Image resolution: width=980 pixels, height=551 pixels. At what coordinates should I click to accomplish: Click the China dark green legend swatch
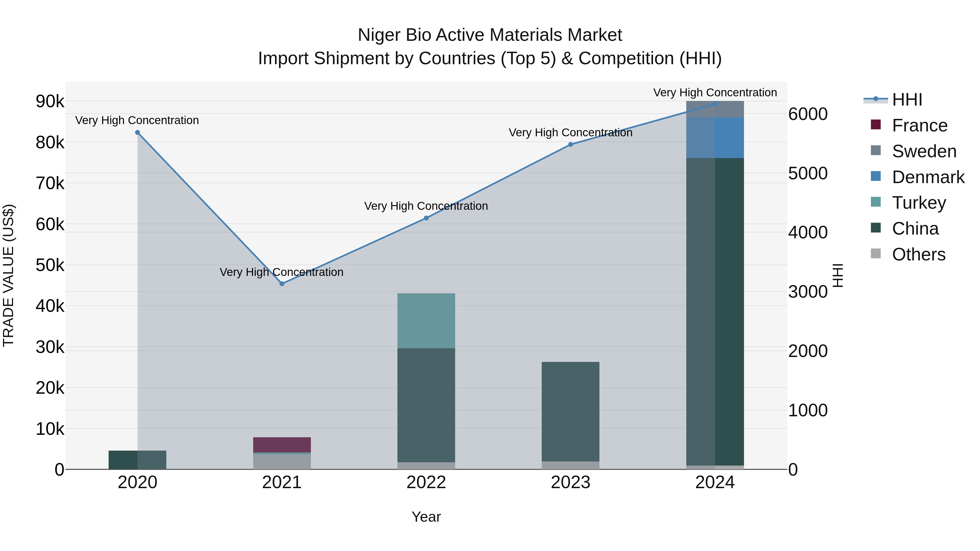pyautogui.click(x=875, y=228)
